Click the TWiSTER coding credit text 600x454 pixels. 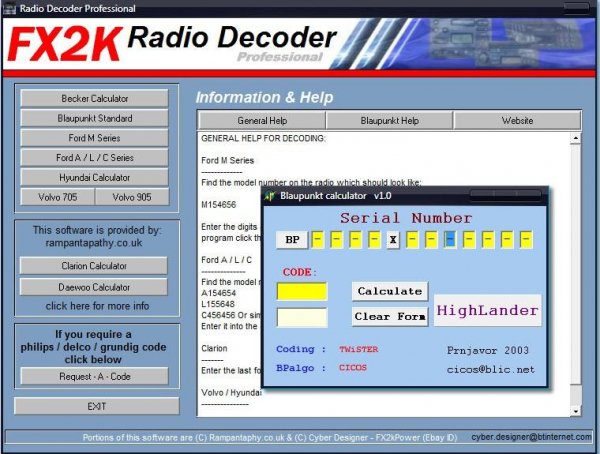point(359,349)
